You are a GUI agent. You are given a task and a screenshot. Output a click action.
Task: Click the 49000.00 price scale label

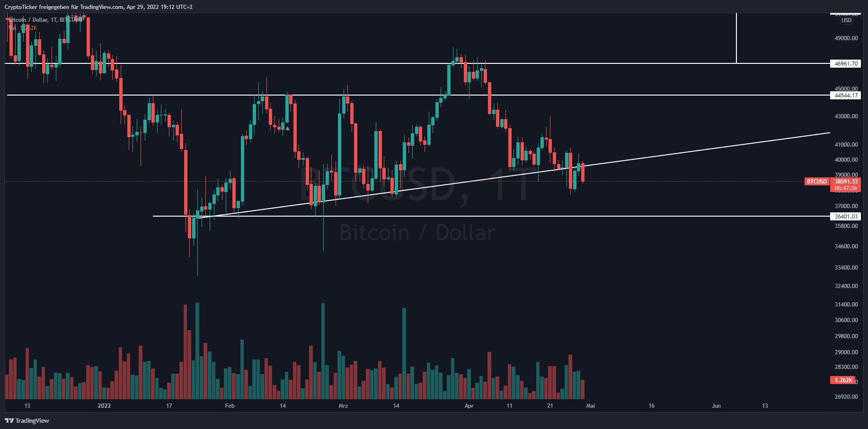(x=846, y=38)
